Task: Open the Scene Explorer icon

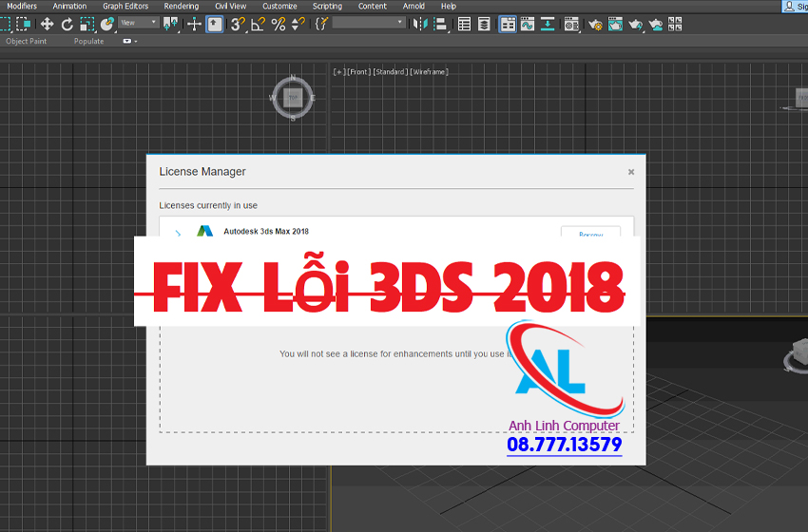Action: tap(464, 24)
